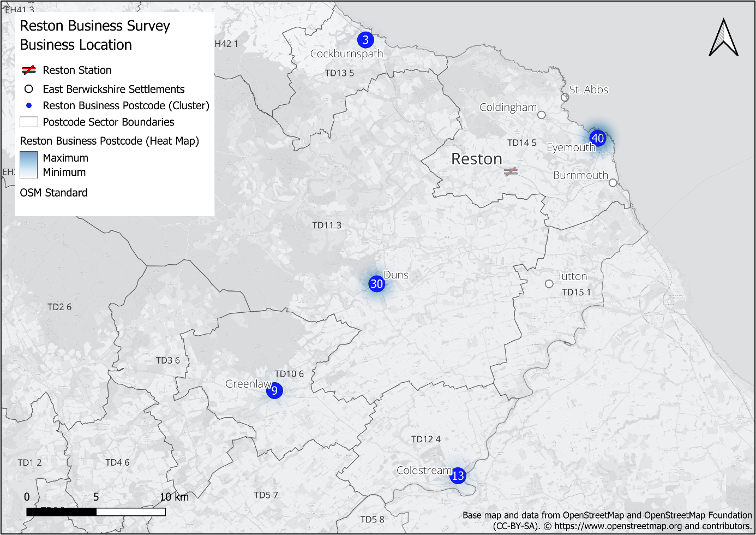The image size is (756, 535).
Task: Click the black and white scale bar
Action: coord(96,512)
